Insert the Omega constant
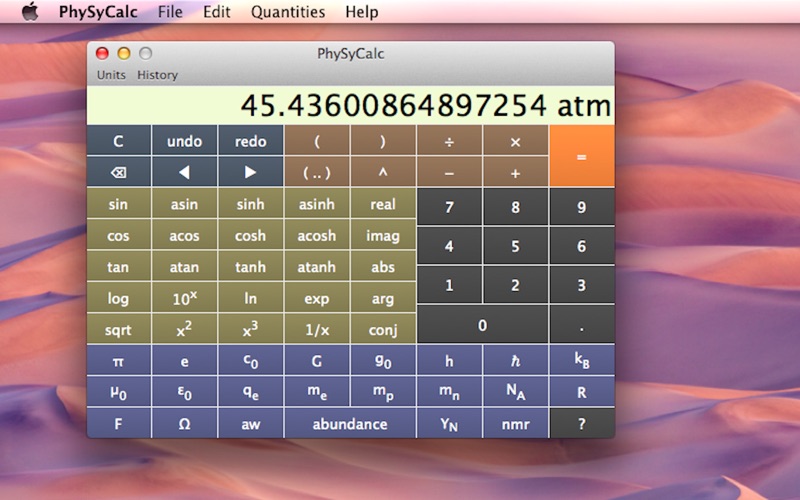Viewport: 800px width, 500px height. click(x=184, y=423)
